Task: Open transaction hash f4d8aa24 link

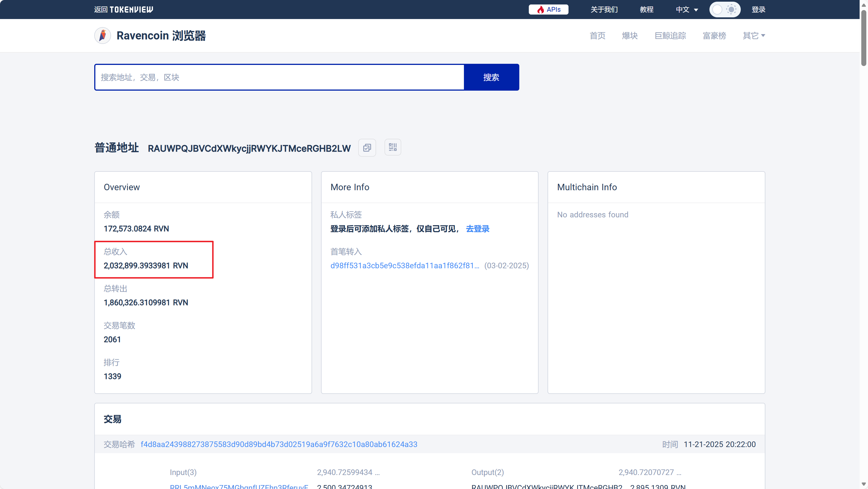Action: 279,444
